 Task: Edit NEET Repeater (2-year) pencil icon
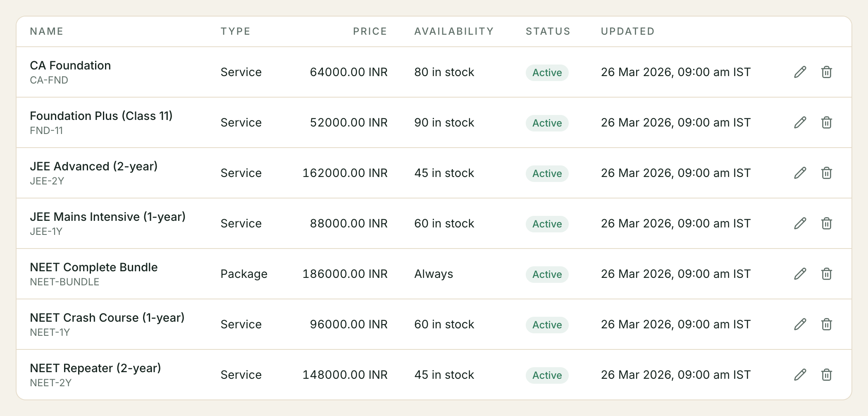[800, 375]
